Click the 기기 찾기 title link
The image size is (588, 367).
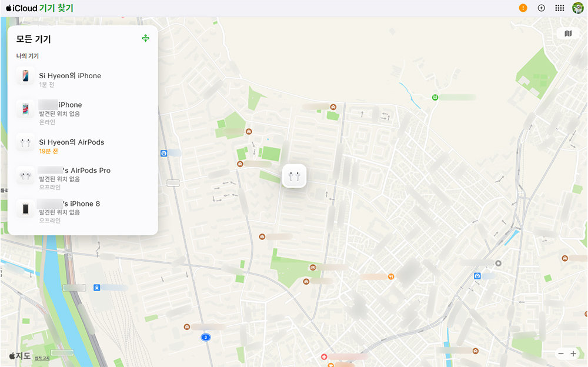tap(56, 8)
